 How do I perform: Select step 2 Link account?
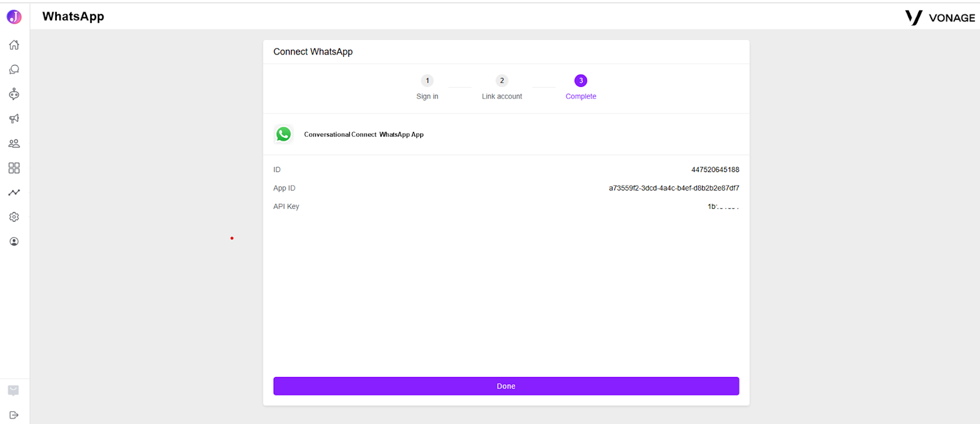502,87
